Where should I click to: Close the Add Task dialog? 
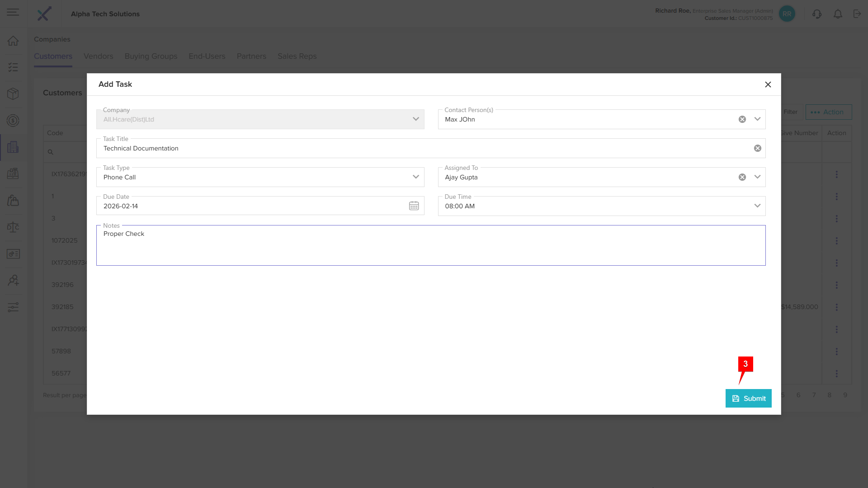click(x=768, y=84)
